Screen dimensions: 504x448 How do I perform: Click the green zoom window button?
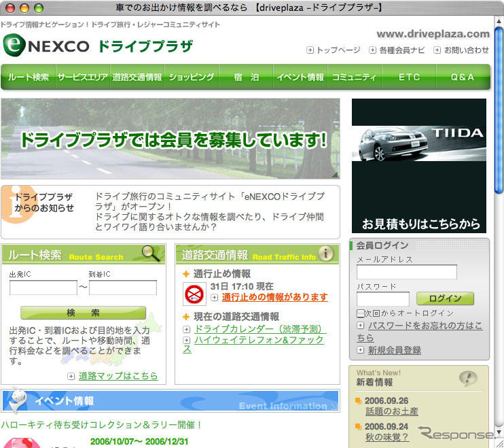(39, 8)
